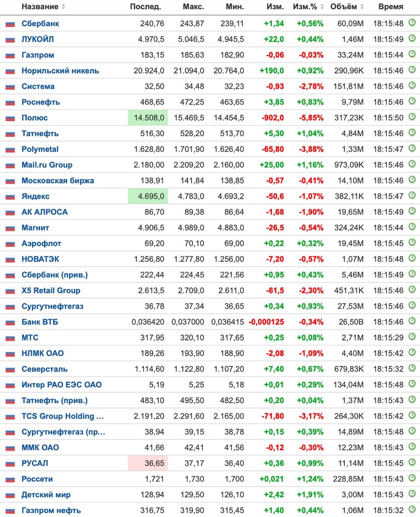Click Система volume 151,81M
Screen dimensions: 420x517
[348, 87]
